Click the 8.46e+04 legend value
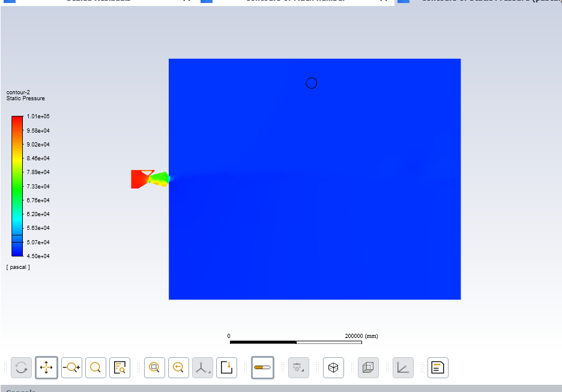 click(x=38, y=158)
